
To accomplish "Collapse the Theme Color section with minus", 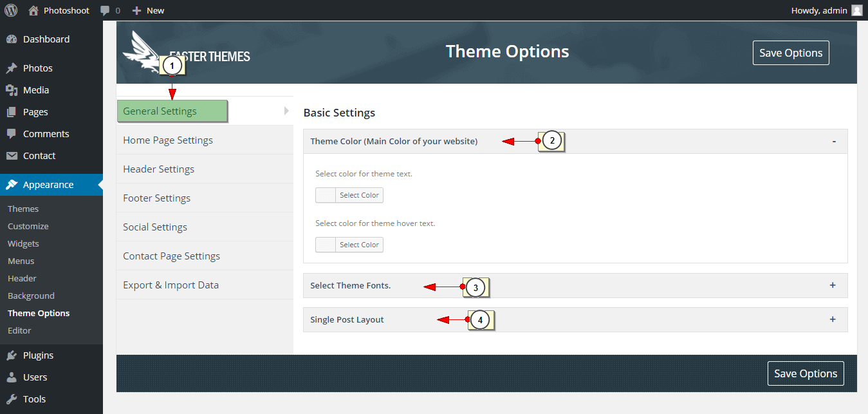I will (x=834, y=141).
